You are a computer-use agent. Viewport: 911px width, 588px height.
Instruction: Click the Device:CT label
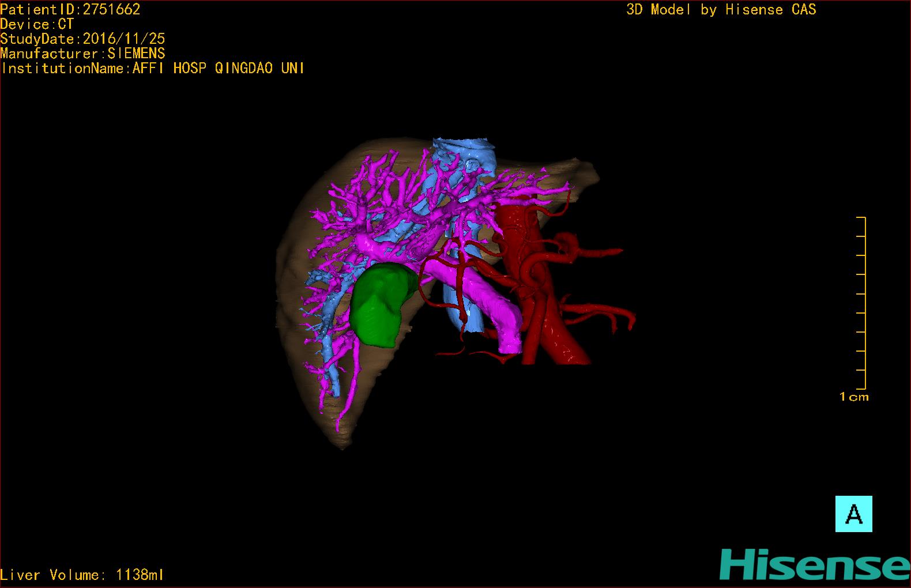[37, 24]
